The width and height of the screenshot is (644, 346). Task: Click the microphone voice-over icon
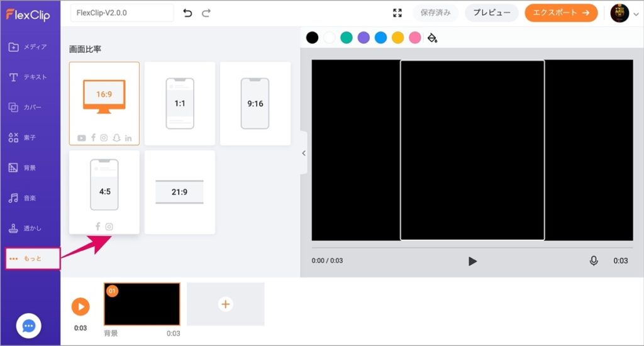pos(594,260)
